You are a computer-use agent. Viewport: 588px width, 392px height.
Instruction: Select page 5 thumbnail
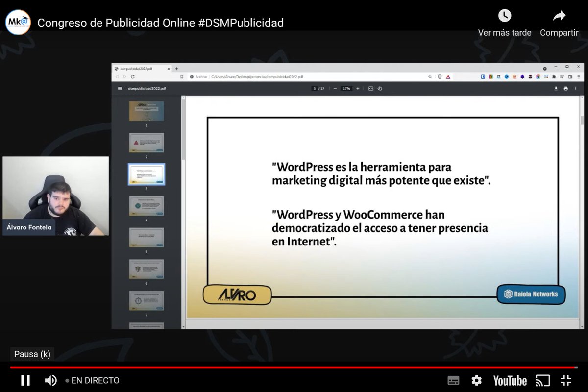pyautogui.click(x=147, y=237)
